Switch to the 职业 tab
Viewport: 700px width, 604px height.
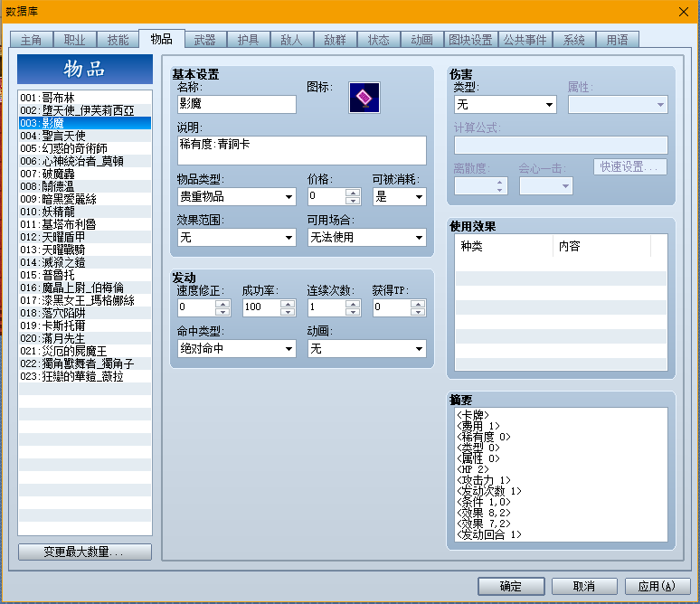pyautogui.click(x=74, y=40)
